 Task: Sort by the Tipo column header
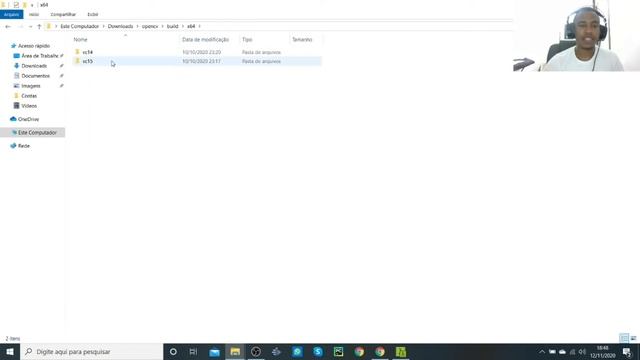tap(247, 40)
